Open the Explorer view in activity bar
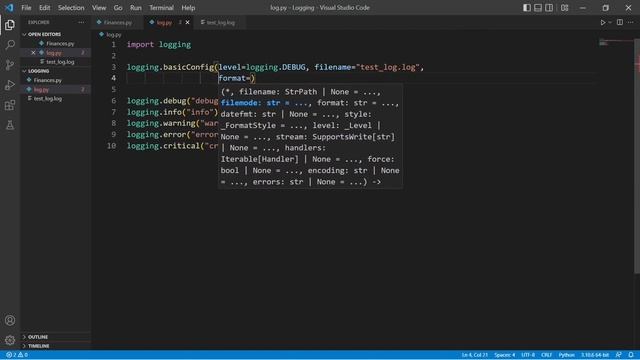Viewport: 640px width, 360px height. point(10,25)
